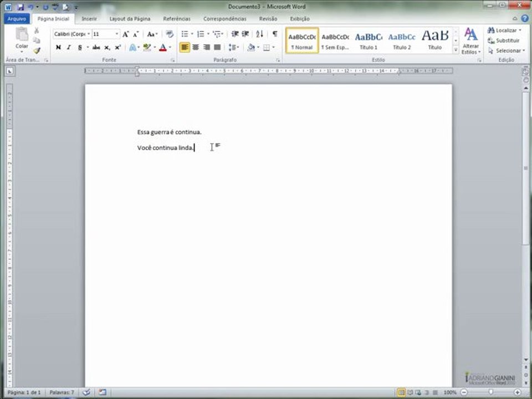Center align the paragraph

point(196,47)
